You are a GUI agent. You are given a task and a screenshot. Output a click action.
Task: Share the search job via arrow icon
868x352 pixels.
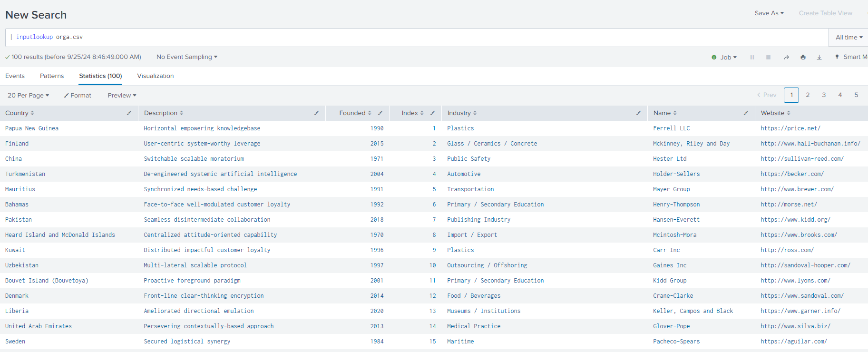pos(787,57)
